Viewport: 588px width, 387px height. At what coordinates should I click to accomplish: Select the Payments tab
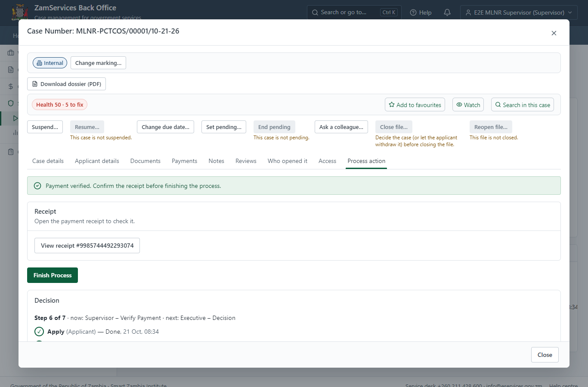pos(184,161)
